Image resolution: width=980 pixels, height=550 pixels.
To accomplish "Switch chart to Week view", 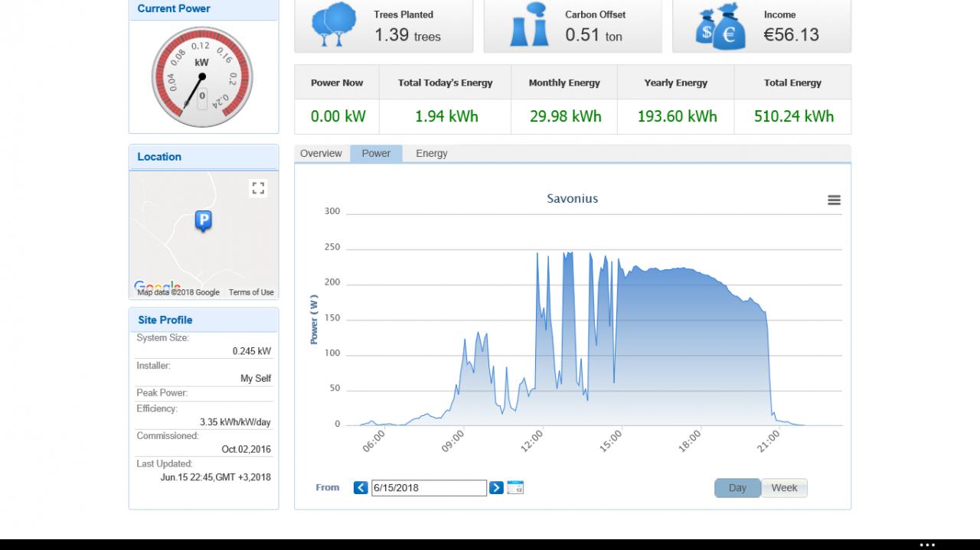I will click(784, 488).
